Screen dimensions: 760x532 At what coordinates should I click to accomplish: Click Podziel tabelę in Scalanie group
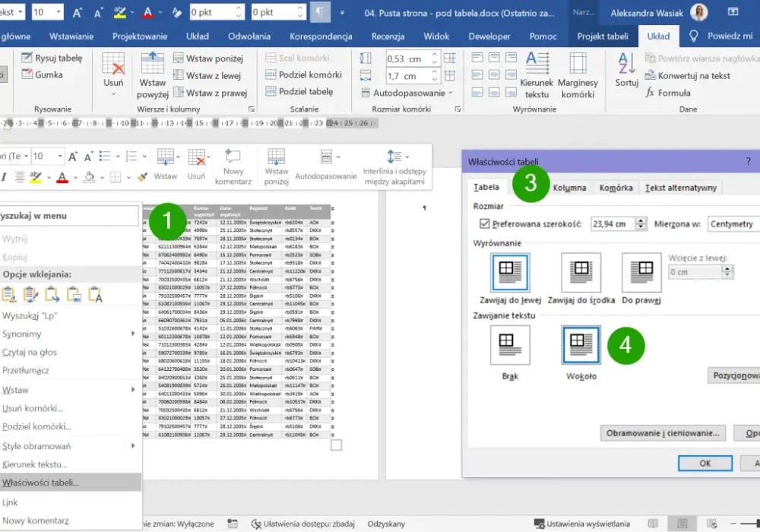(x=299, y=91)
